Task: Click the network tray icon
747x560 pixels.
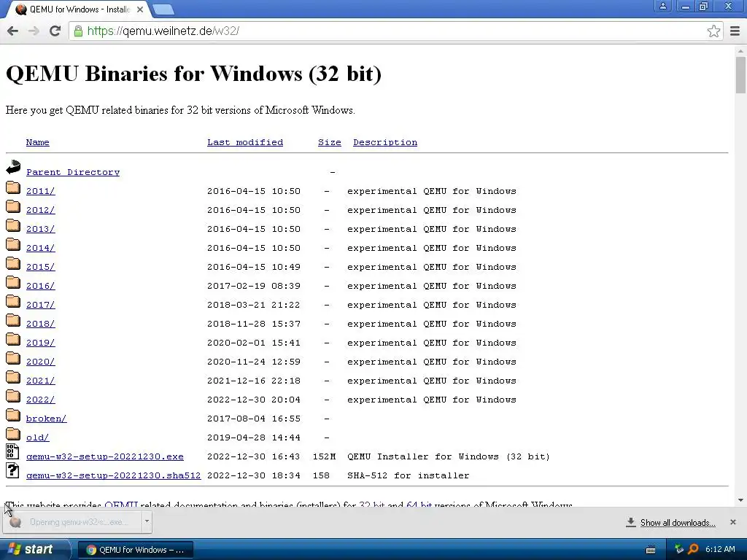Action: pyautogui.click(x=679, y=549)
